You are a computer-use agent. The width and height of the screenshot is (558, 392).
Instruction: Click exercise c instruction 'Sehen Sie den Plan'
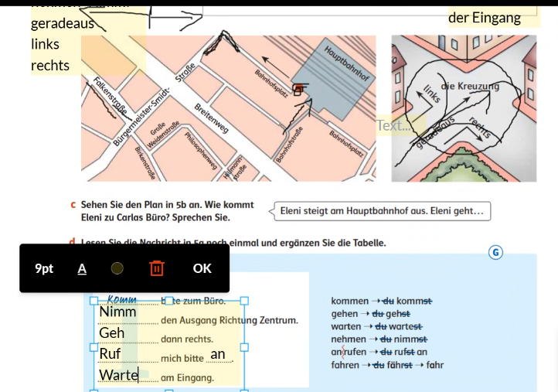(x=167, y=211)
